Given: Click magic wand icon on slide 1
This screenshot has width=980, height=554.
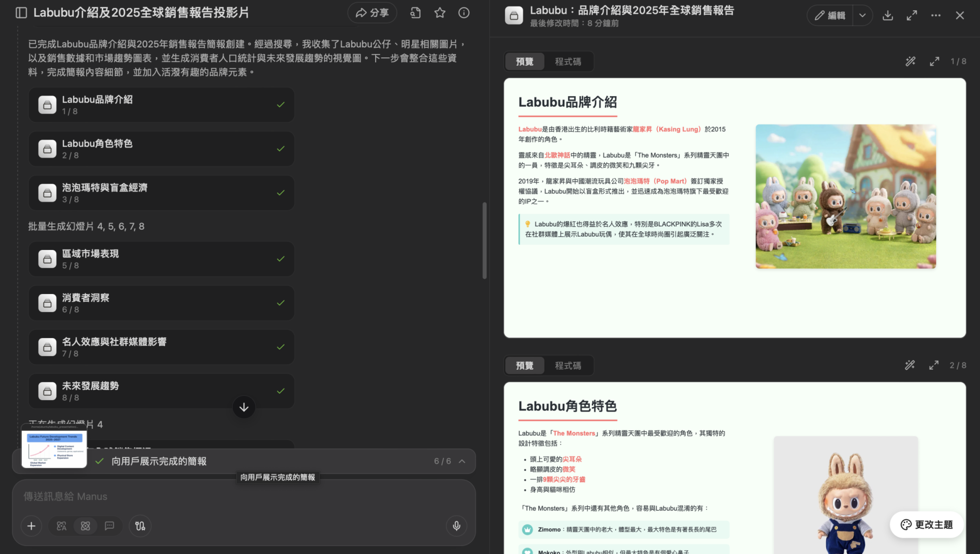Looking at the screenshot, I should pyautogui.click(x=910, y=61).
